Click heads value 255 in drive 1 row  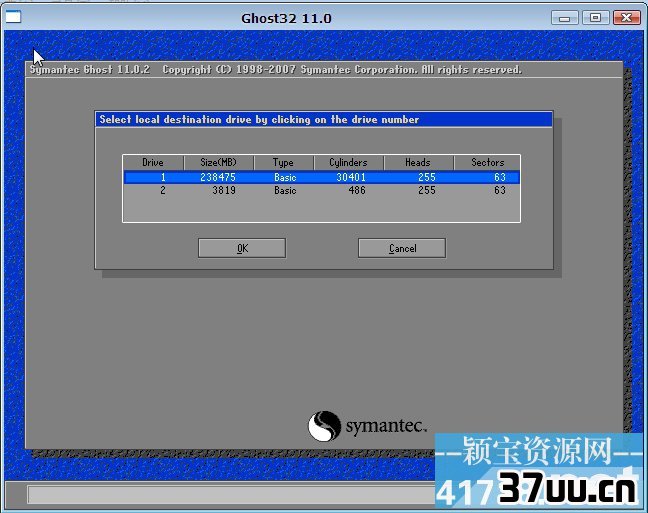tap(426, 177)
